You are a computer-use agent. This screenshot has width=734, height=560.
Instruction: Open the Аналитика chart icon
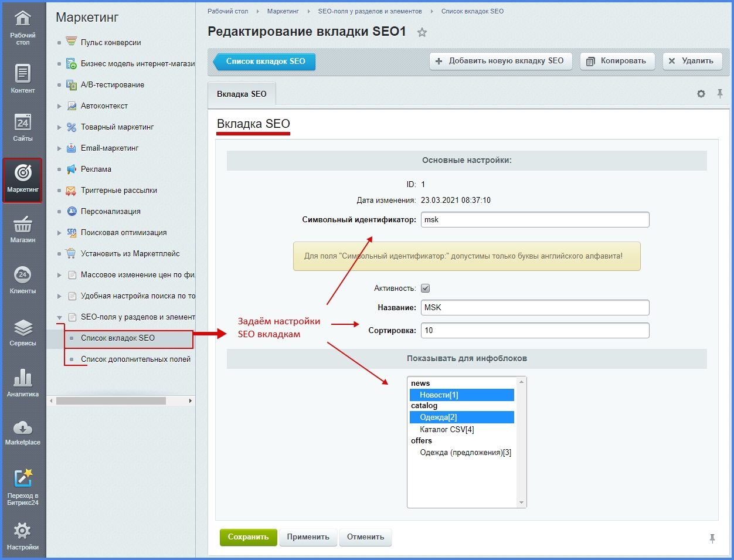(23, 382)
